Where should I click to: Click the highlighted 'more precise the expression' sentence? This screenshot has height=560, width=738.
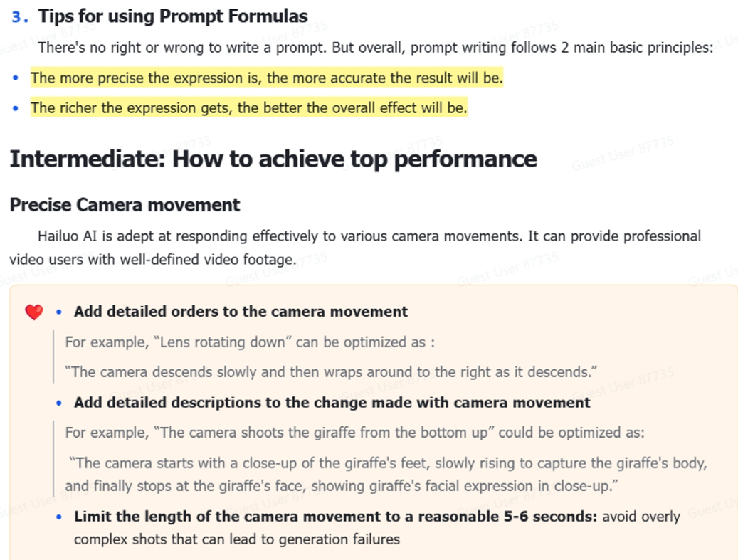pyautogui.click(x=267, y=78)
